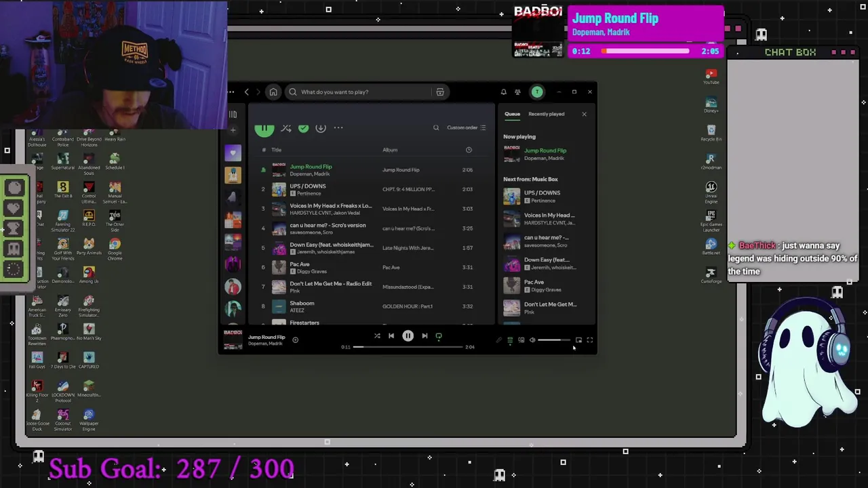The width and height of the screenshot is (868, 488).
Task: Open R.E.P.O. desktop icon
Action: (89, 218)
